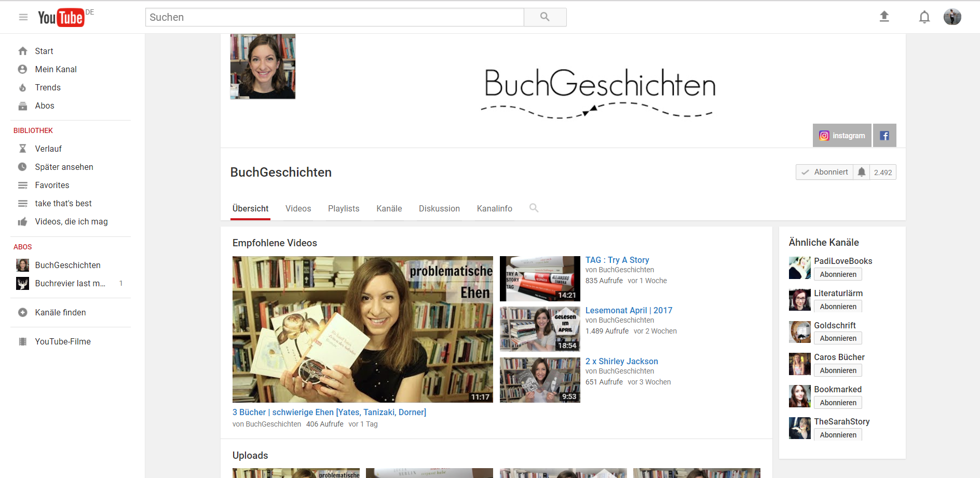Click the 2.492 subscriber count
This screenshot has width=980, height=478.
tap(883, 172)
